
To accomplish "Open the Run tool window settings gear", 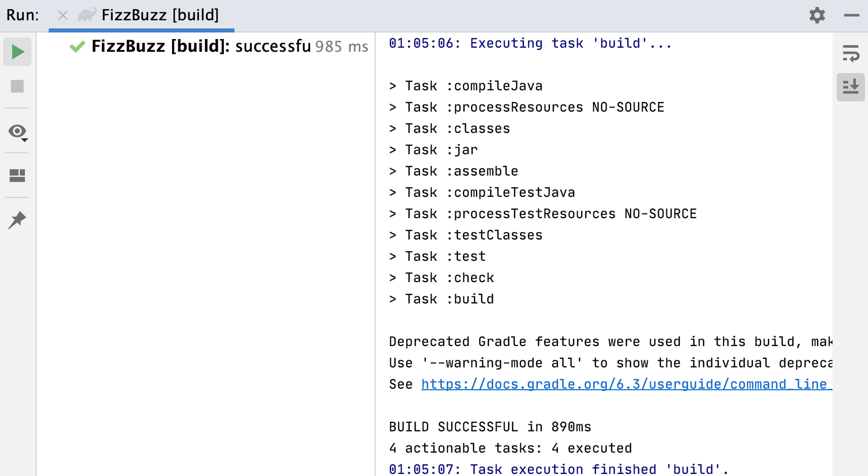I will point(816,15).
